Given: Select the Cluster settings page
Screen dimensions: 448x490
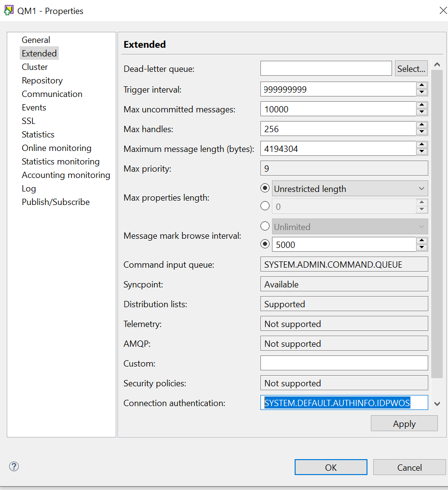Looking at the screenshot, I should (x=35, y=67).
